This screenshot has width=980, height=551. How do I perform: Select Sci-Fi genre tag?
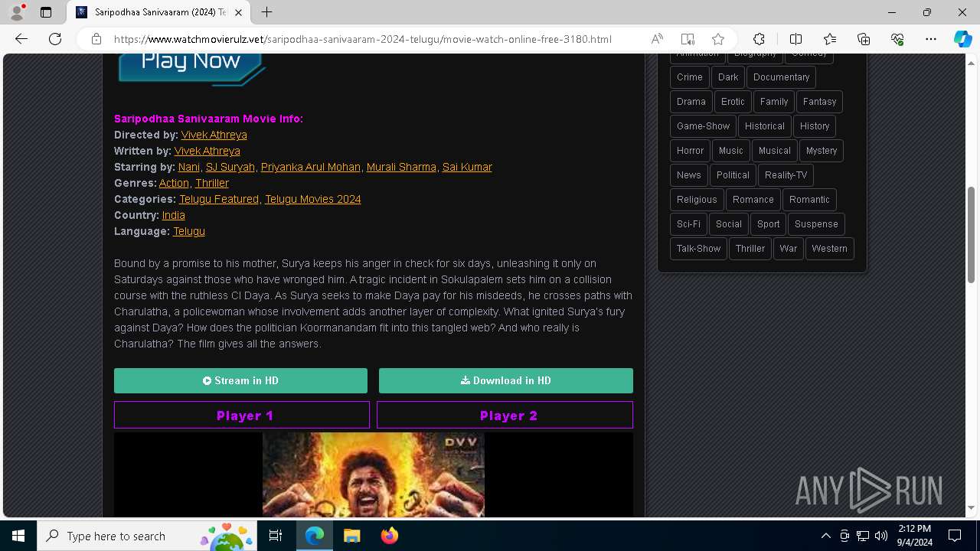click(688, 224)
